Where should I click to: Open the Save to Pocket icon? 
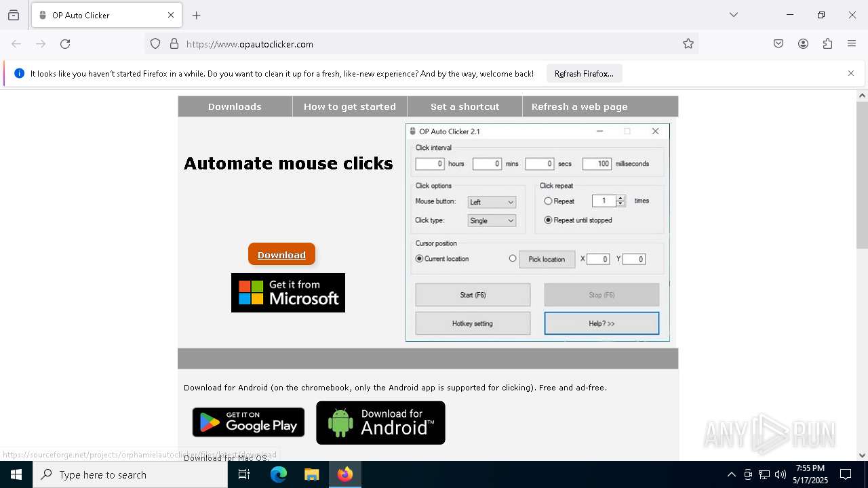778,44
